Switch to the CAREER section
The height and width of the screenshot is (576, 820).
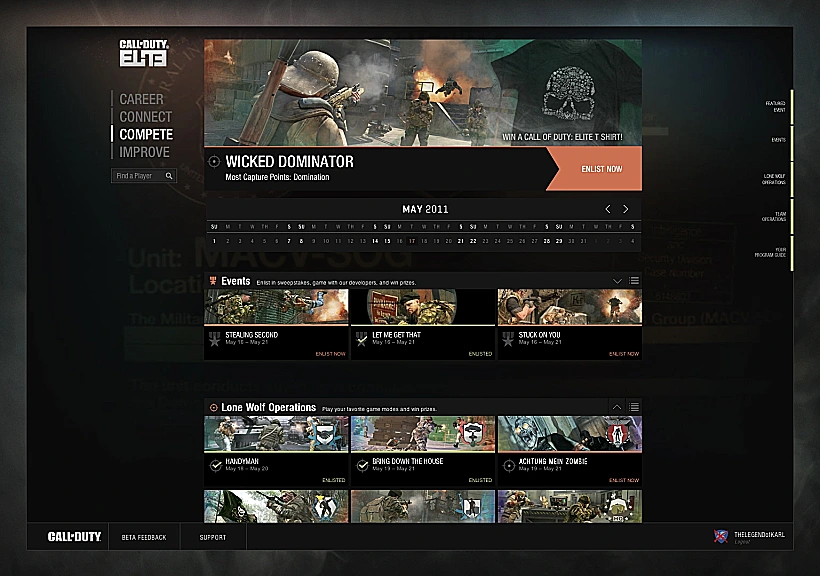141,99
